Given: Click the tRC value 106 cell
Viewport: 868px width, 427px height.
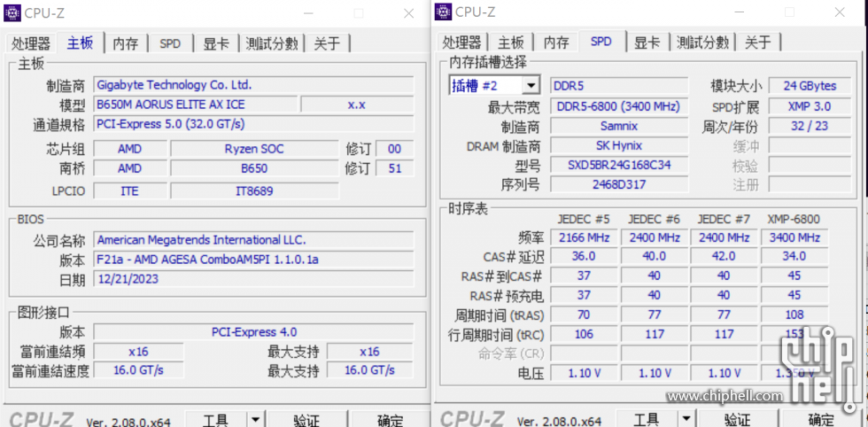Looking at the screenshot, I should click(x=584, y=334).
